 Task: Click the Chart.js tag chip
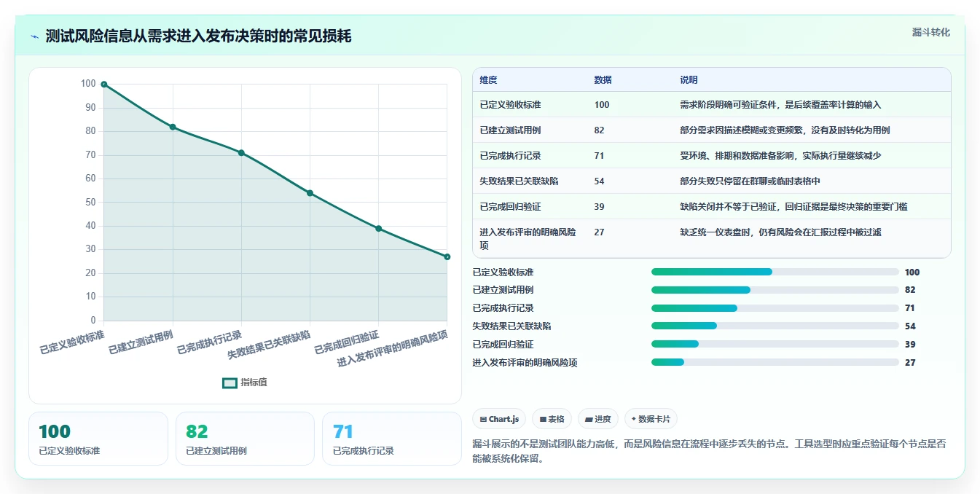pos(499,419)
